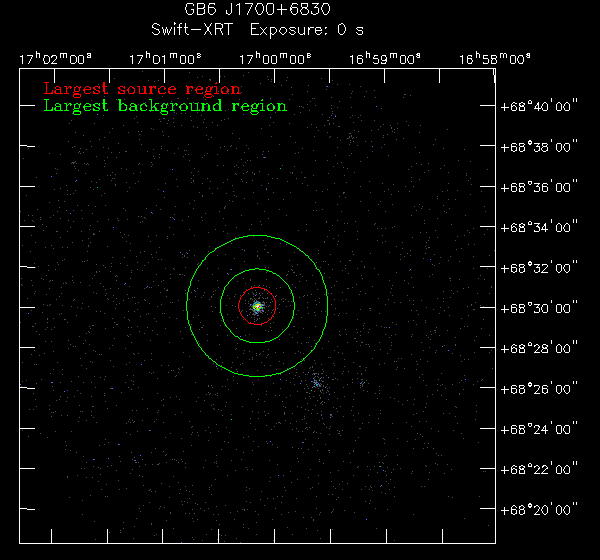The width and height of the screenshot is (600, 560).
Task: Click the title GB6 J1700+6830
Action: 257,9
